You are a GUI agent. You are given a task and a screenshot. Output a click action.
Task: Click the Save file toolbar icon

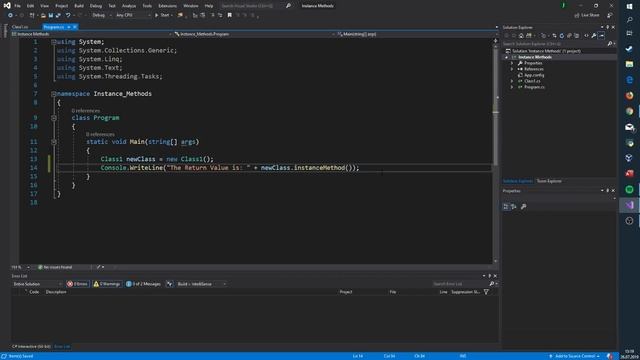[x=51, y=15]
